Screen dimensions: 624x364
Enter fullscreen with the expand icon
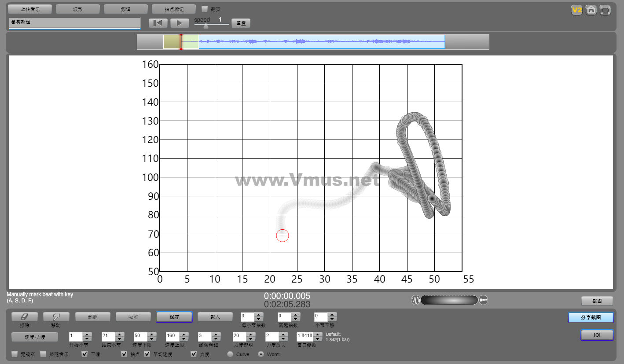(606, 10)
